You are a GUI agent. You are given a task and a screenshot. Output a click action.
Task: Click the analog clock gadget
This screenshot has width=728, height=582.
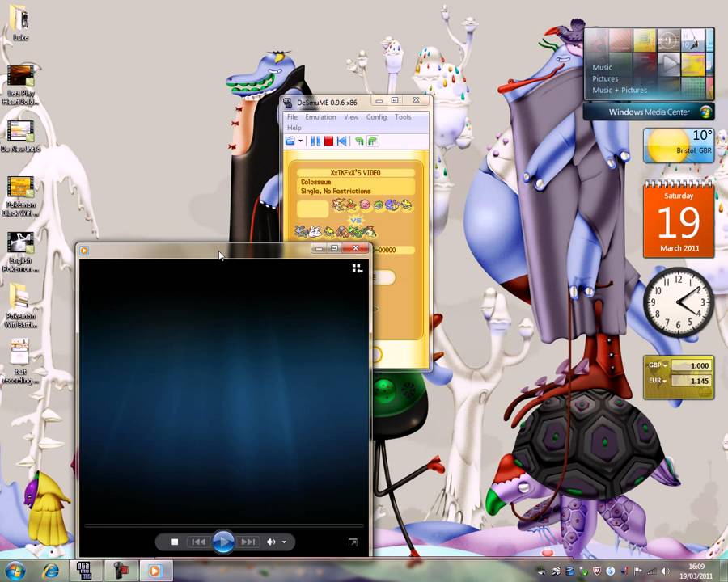[679, 302]
